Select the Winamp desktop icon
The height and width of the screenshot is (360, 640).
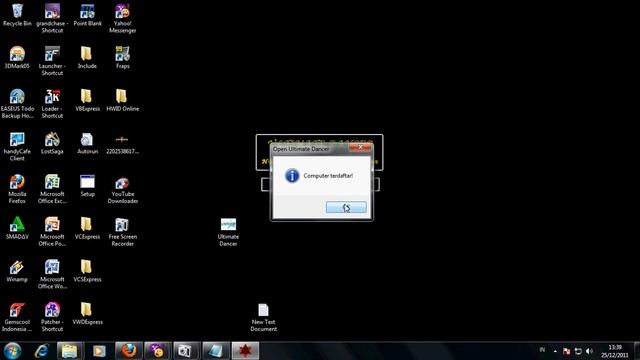coord(17,271)
